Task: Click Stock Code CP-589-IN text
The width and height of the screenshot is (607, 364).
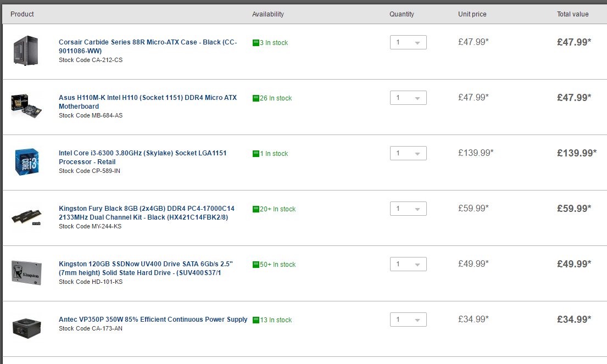Action: (x=90, y=171)
